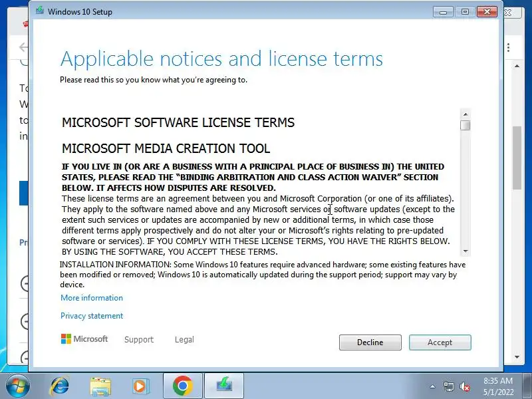
Task: Open the Legal link
Action: coord(184,340)
